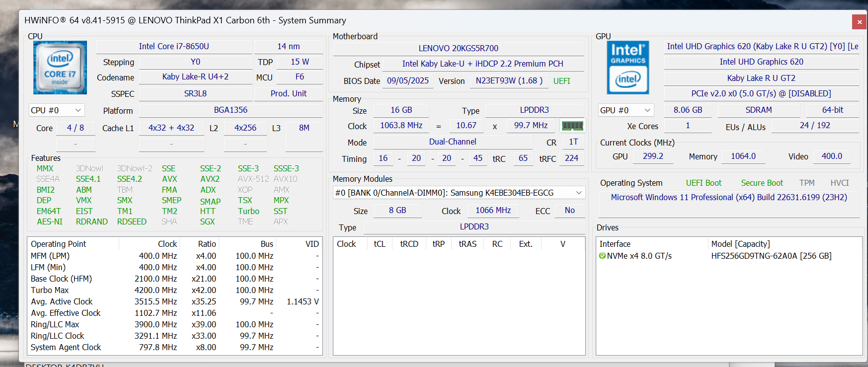Click the ECC No value
Viewport: 868px width, 367px height.
coord(569,211)
